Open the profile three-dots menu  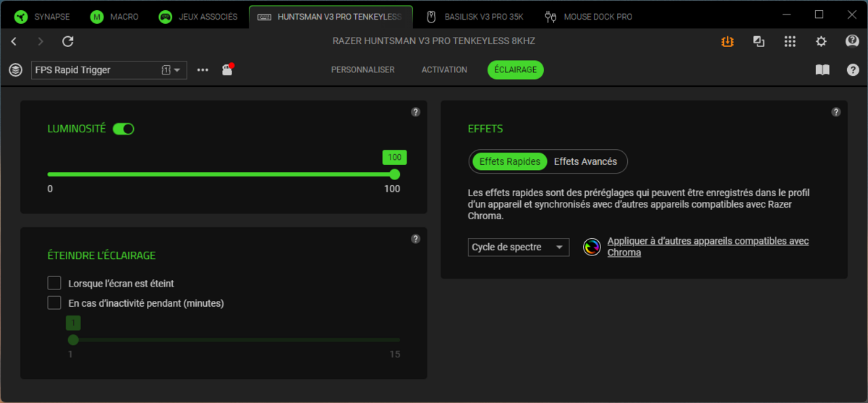[203, 70]
